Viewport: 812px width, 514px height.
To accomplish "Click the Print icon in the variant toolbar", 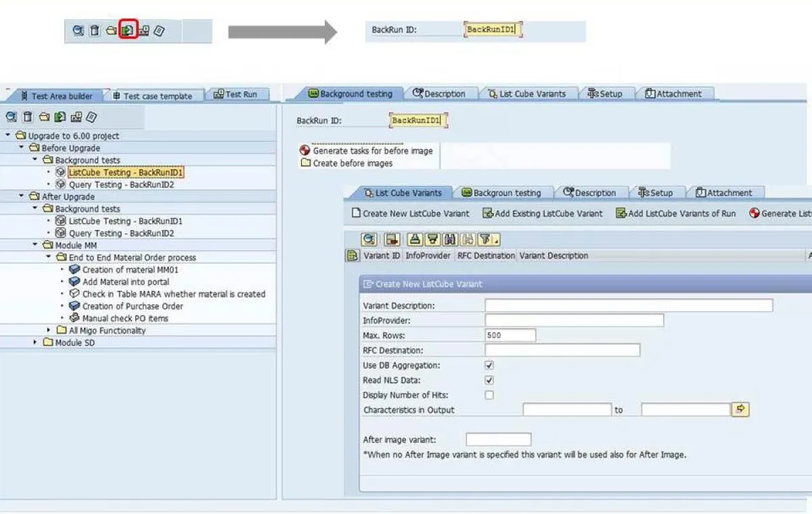I will pyautogui.click(x=415, y=239).
